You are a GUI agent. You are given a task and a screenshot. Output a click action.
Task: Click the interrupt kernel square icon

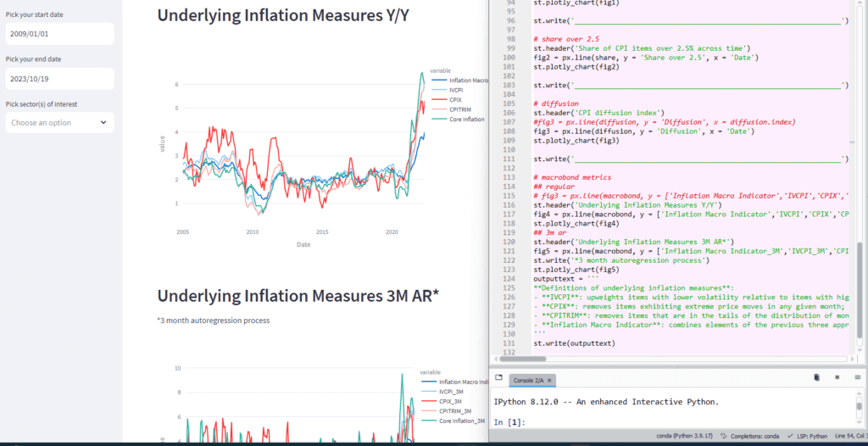837,378
